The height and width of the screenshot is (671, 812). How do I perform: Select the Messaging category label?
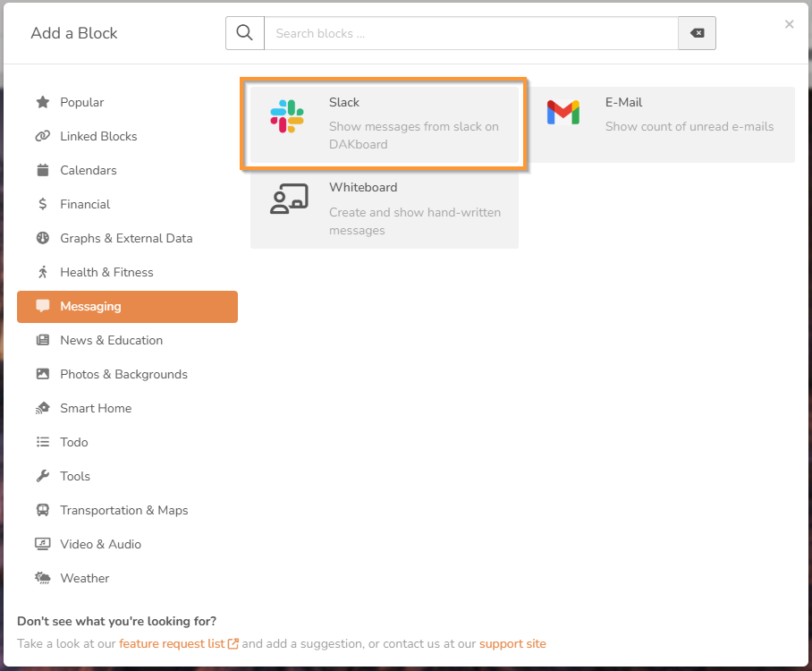tap(90, 306)
